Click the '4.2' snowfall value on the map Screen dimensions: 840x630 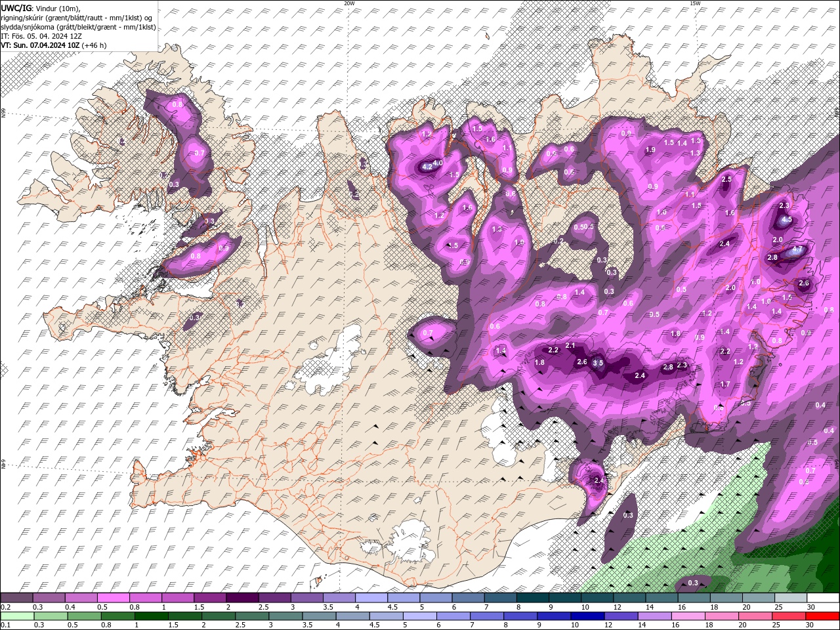click(427, 167)
